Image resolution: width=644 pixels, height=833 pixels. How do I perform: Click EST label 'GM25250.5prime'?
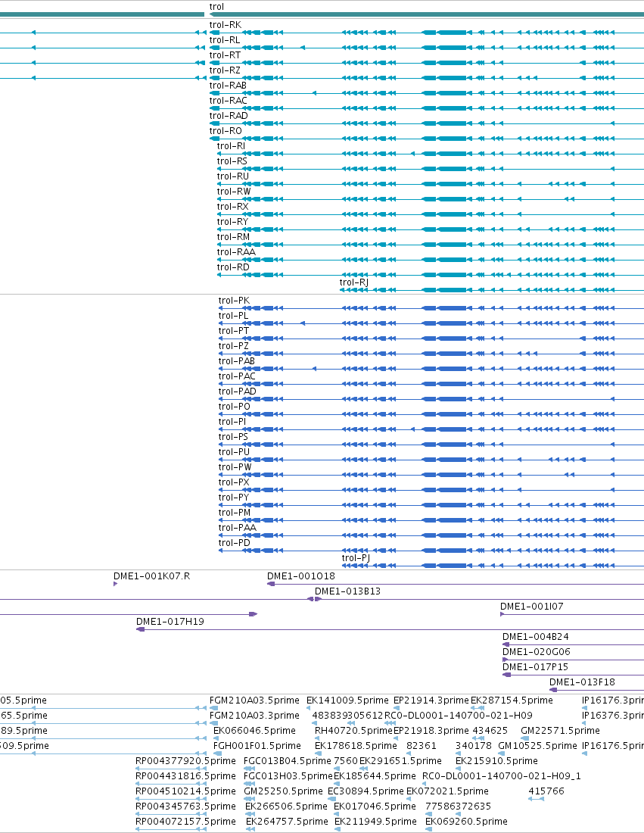(283, 791)
